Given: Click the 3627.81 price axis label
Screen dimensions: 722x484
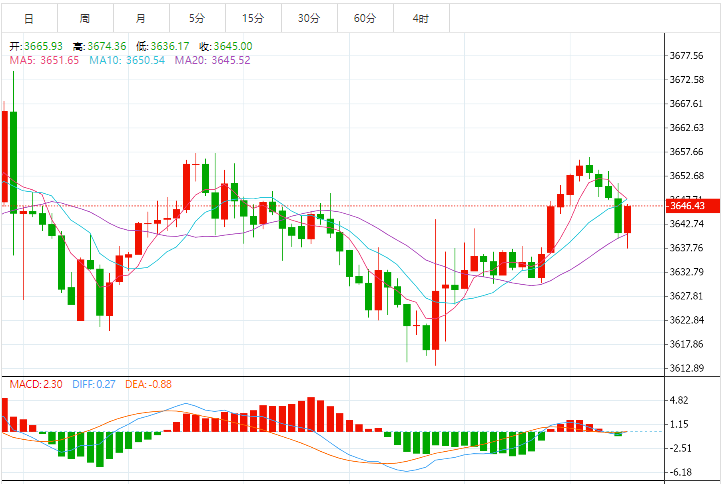Looking at the screenshot, I should pos(686,296).
